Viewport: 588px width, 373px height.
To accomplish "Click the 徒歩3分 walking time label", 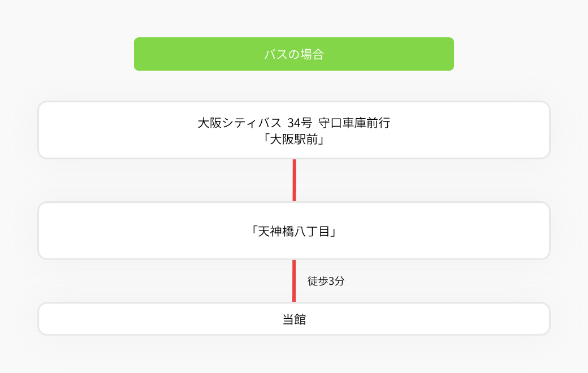I will 326,281.
